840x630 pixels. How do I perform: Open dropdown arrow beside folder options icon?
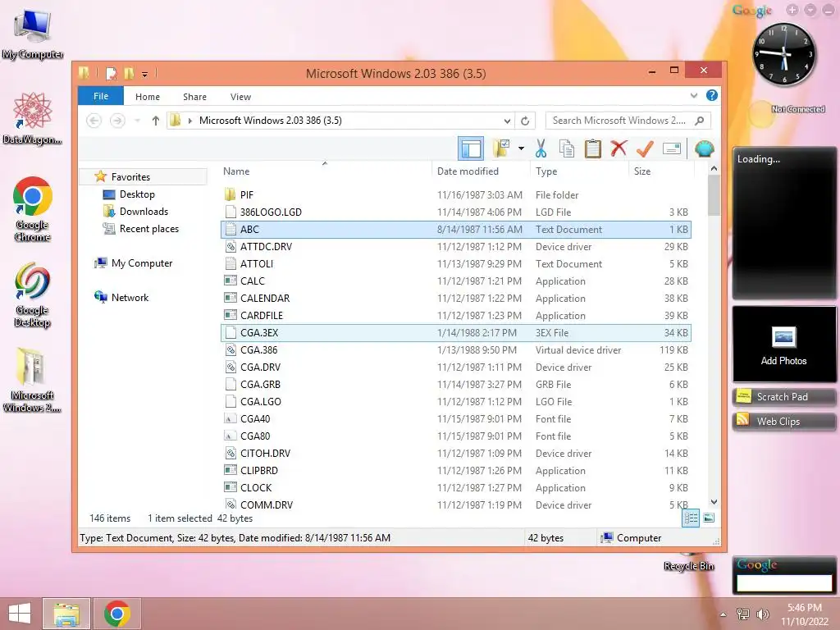tap(521, 148)
